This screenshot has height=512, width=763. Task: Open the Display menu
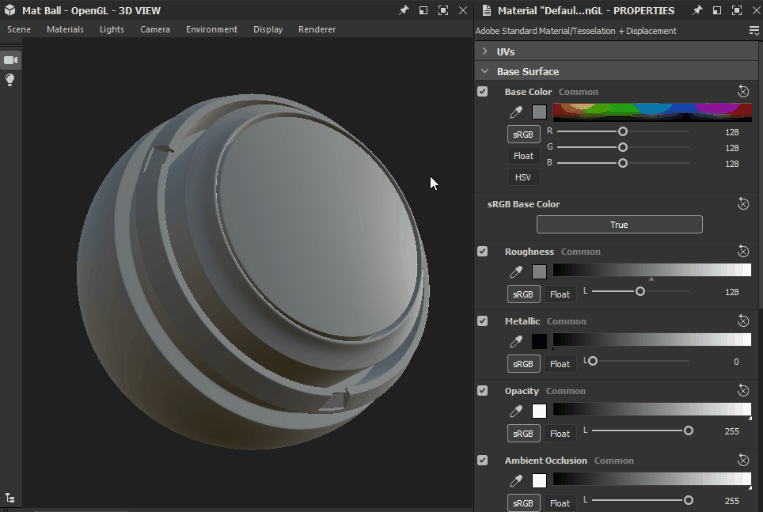268,29
